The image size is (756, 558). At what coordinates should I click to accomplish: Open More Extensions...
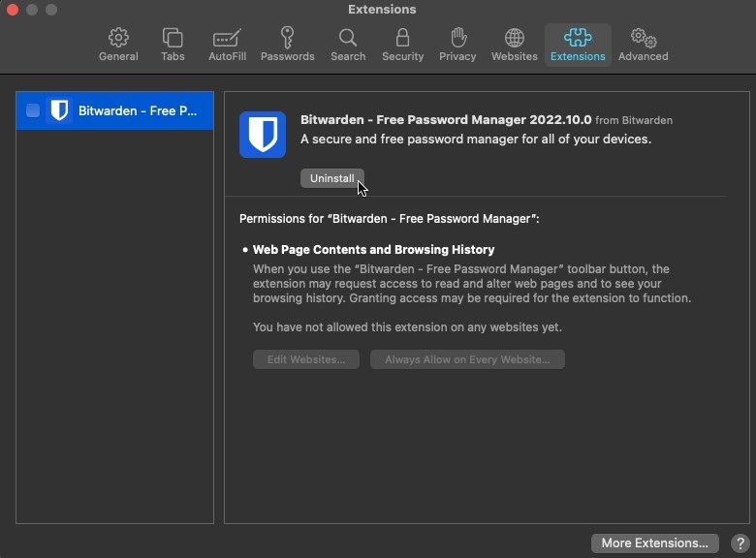point(655,543)
